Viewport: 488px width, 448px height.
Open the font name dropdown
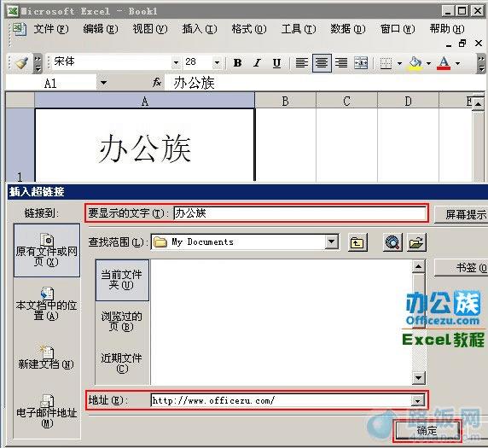pos(176,62)
